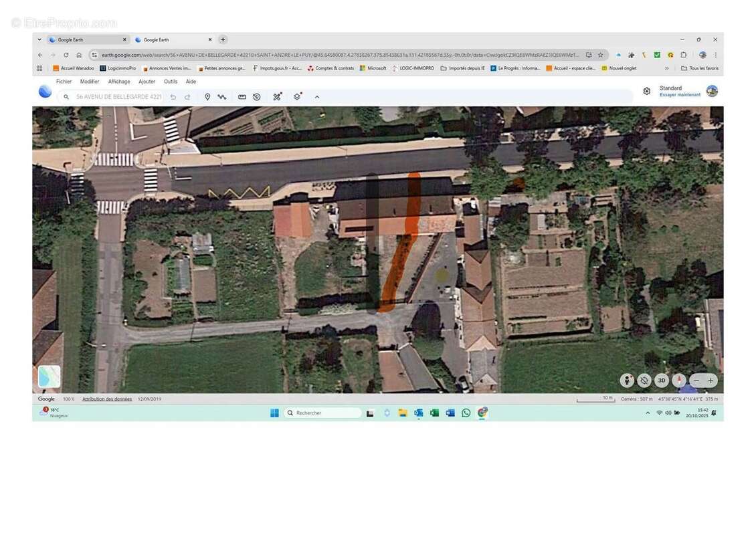Add a placemark with the pin tool
Screen dimensions: 756x535
tap(207, 97)
